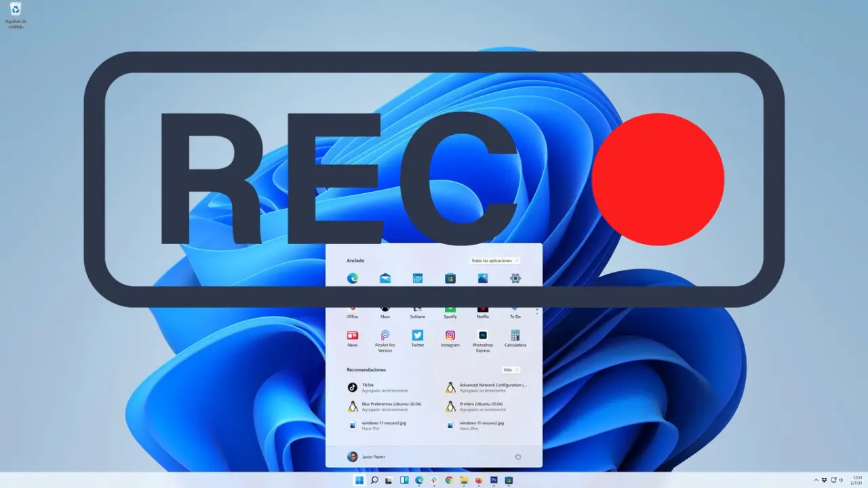Expand hidden system tray icons chevron

[816, 481]
